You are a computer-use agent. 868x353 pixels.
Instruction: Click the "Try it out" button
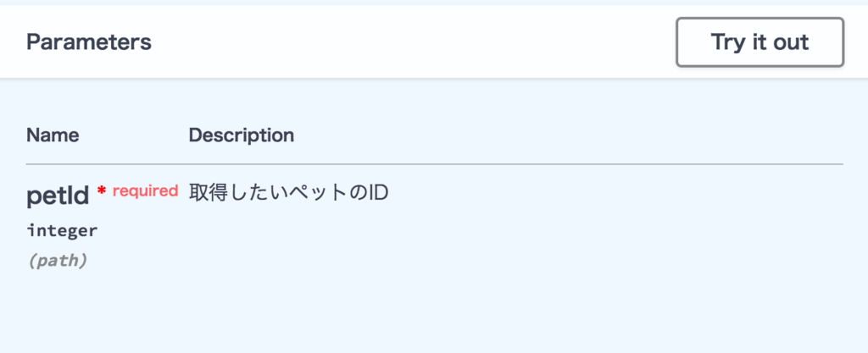(759, 42)
